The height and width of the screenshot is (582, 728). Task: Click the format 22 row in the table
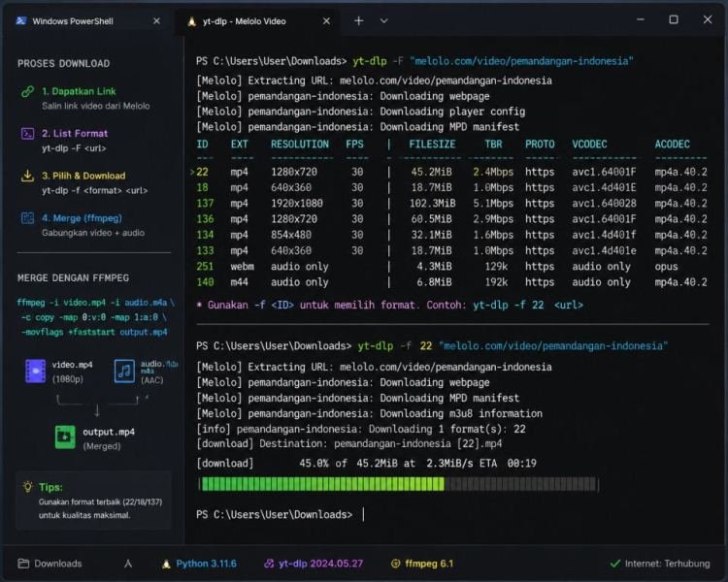pos(448,173)
